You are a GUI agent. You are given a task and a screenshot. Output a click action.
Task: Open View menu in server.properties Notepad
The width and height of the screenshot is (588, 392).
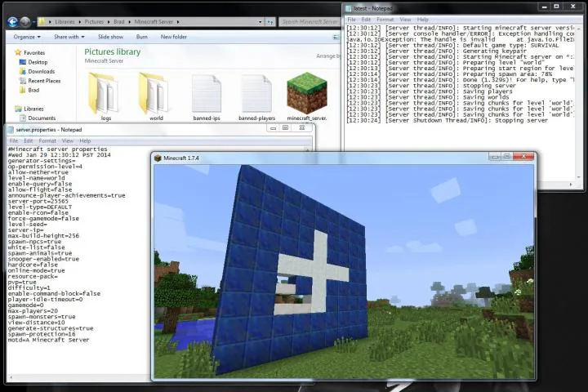point(68,140)
